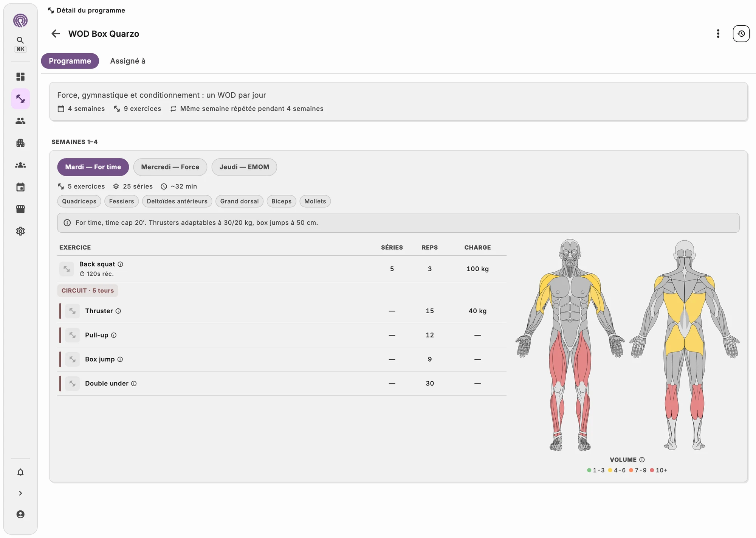Click the app logo in the sidebar
The image size is (756, 538).
tap(20, 20)
